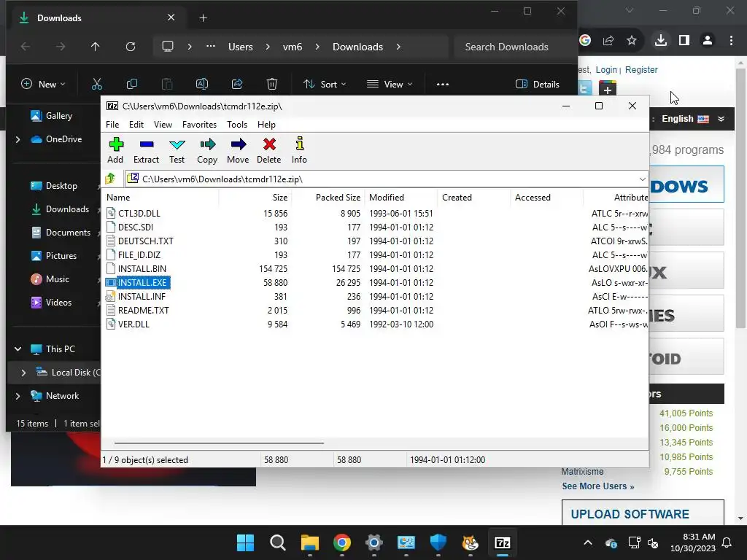Open a new Explorer tab
The height and width of the screenshot is (560, 747).
[x=203, y=18]
